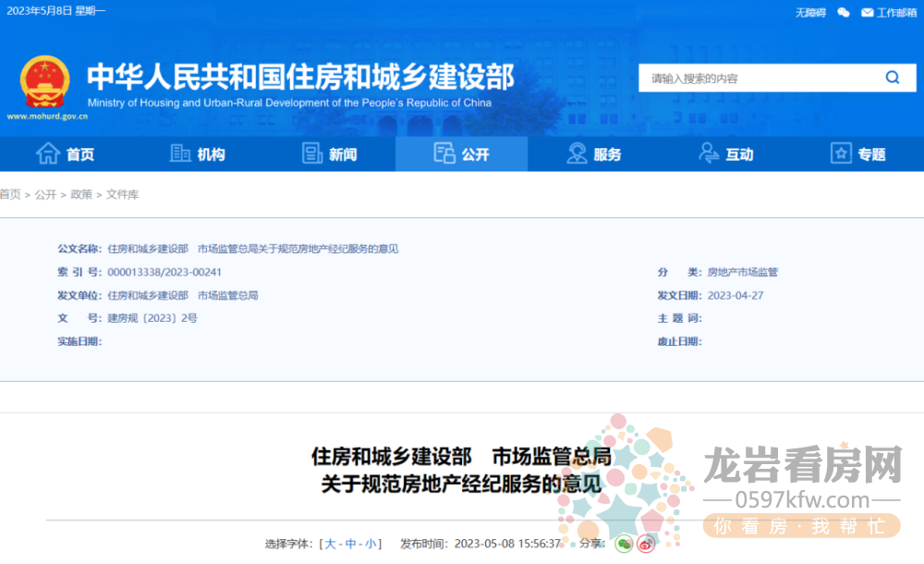Click the Chinese ministry title header
924x564 pixels.
[301, 78]
